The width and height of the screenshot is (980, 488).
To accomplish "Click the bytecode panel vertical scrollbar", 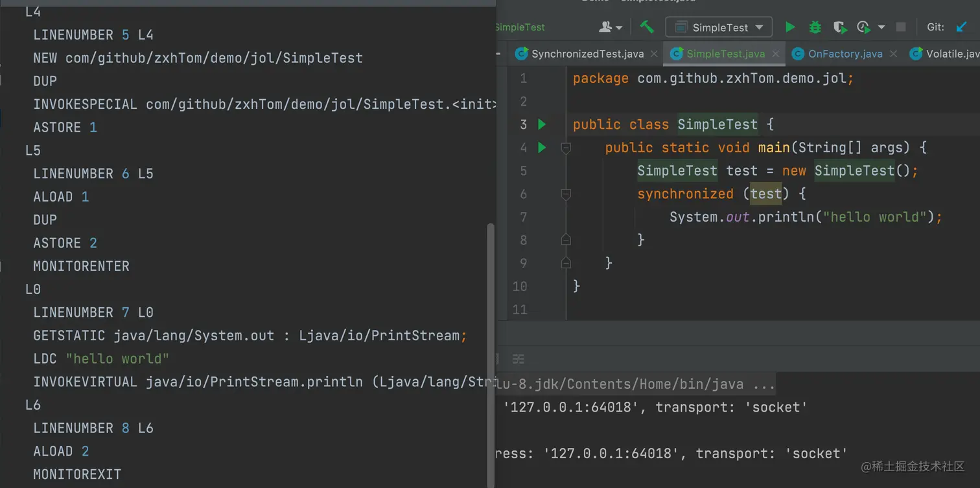I will (x=491, y=355).
